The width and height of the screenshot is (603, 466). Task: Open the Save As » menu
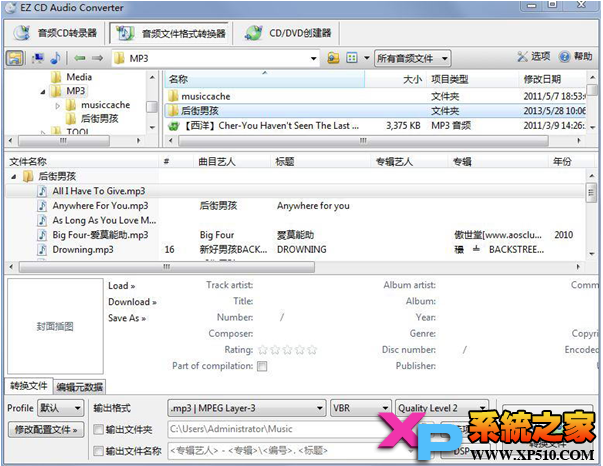pos(127,318)
